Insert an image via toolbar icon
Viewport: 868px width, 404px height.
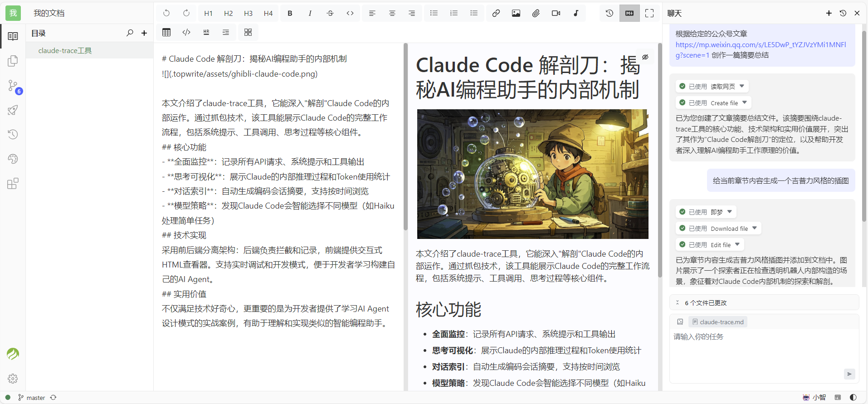516,13
